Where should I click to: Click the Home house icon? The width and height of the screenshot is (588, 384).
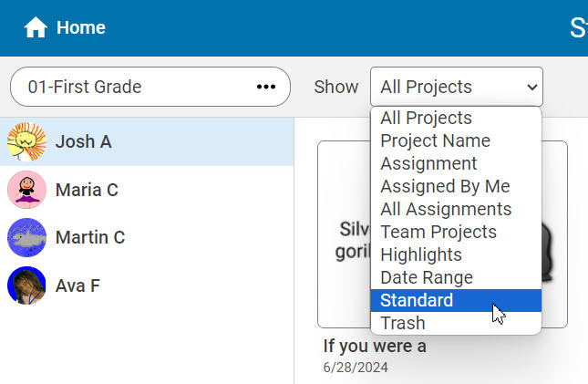36,28
